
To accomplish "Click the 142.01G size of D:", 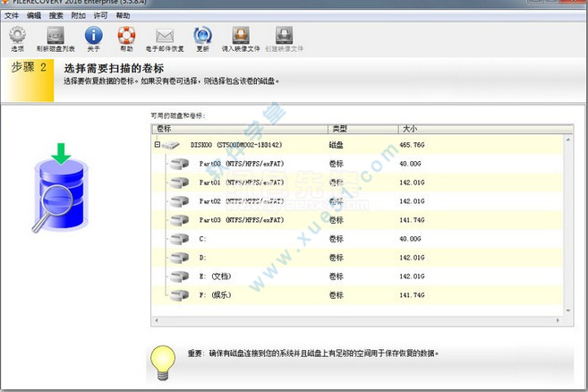I will (x=412, y=258).
